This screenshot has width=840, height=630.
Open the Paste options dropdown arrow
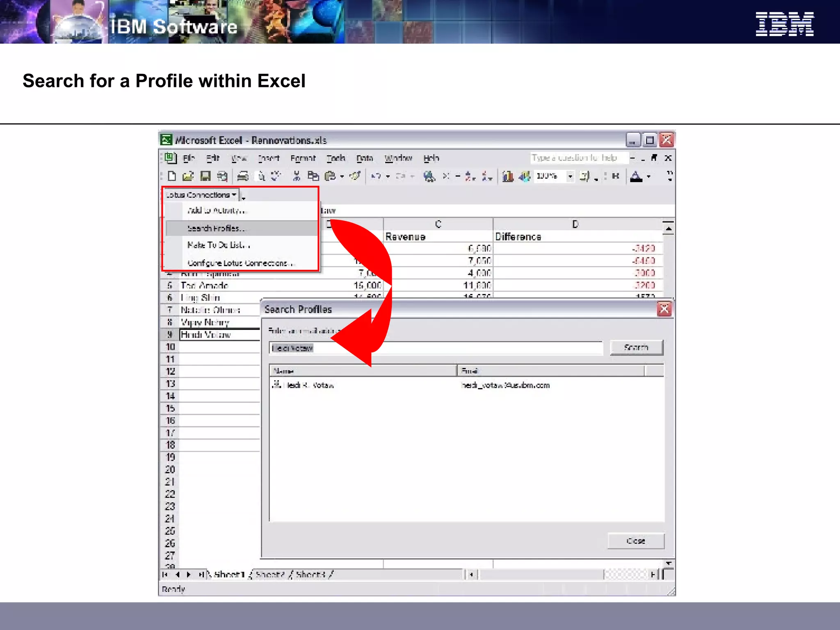click(x=342, y=177)
